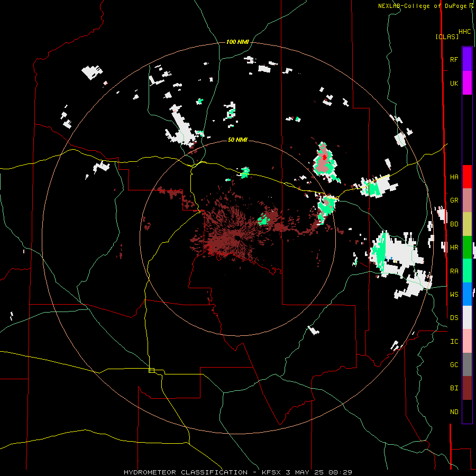The width and height of the screenshot is (476, 476).
Task: Click the UK magenta legend swatch
Action: tap(467, 83)
